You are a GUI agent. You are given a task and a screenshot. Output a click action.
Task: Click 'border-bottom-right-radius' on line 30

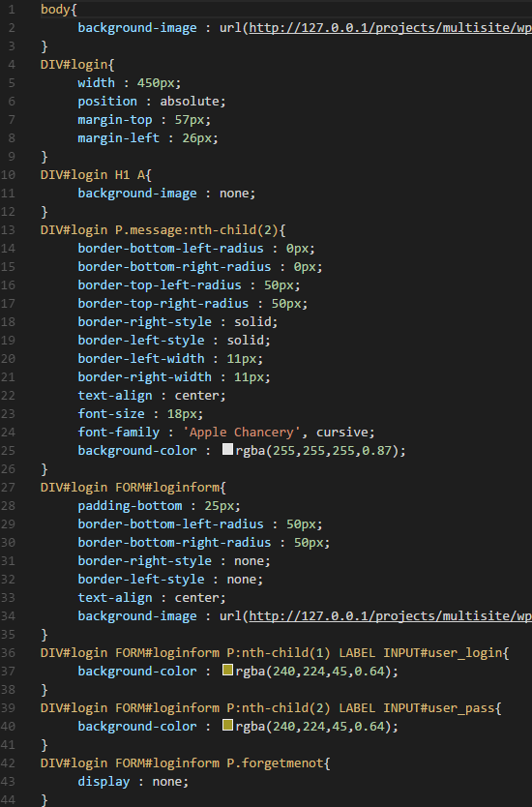(174, 543)
